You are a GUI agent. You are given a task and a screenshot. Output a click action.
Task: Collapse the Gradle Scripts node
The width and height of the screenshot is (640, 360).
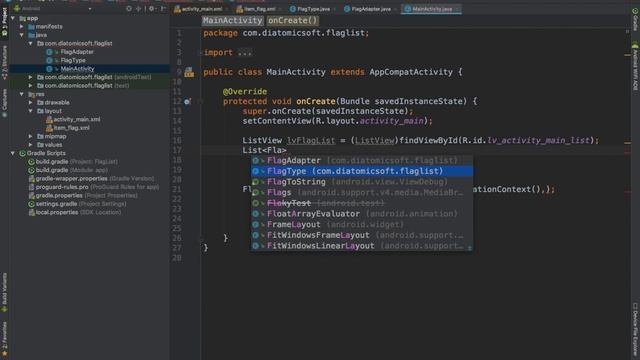coord(13,153)
